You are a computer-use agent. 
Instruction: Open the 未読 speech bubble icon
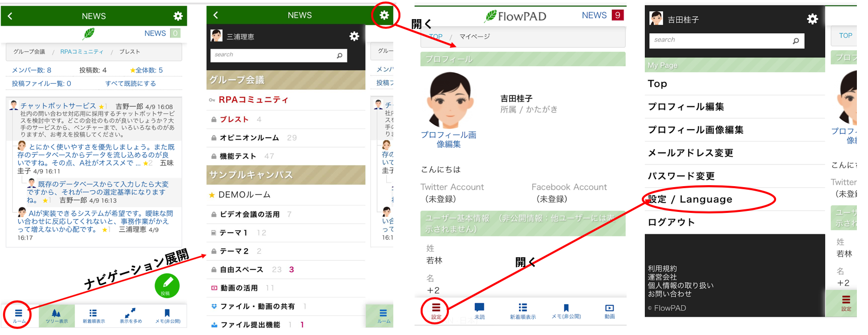tap(479, 310)
